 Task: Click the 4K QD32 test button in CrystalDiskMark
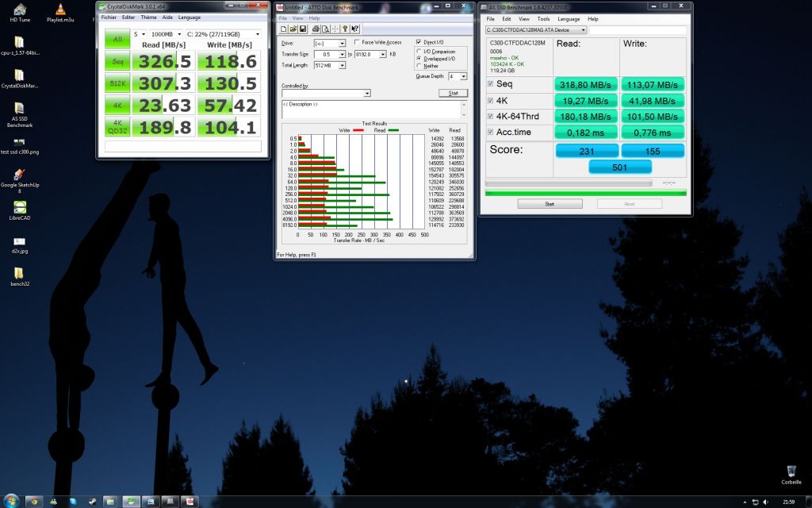coord(117,127)
